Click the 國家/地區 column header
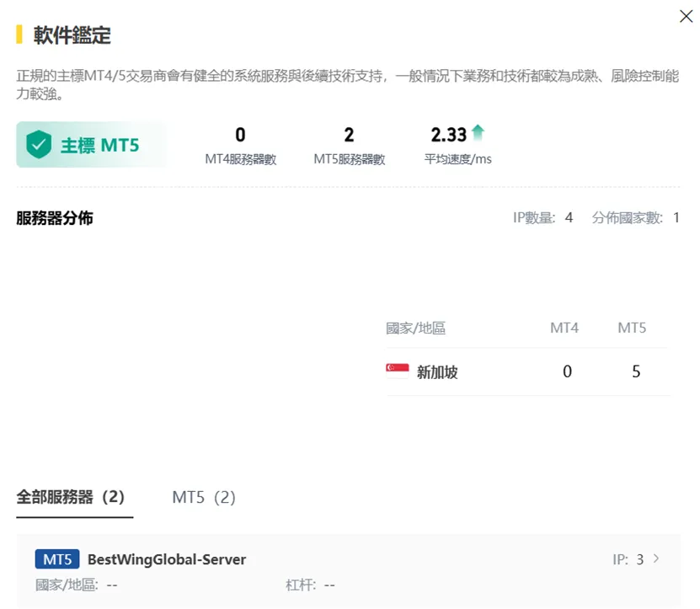Image resolution: width=700 pixels, height=609 pixels. pos(415,328)
